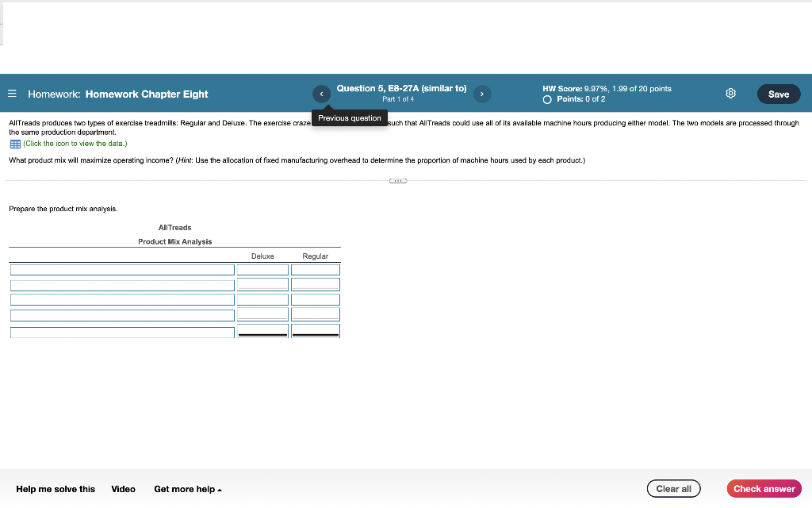Screen dimensions: 812x508
Task: Click the Check answer button
Action: point(764,488)
